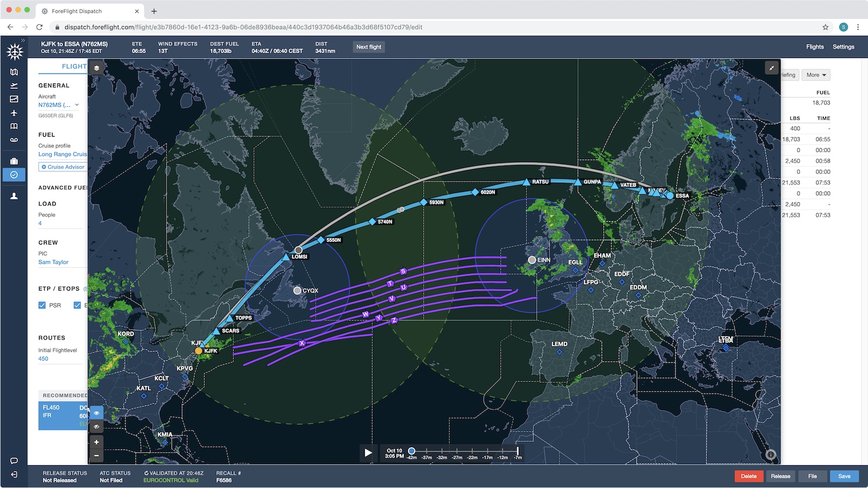Open the user profile icon in sidebar

tap(14, 196)
